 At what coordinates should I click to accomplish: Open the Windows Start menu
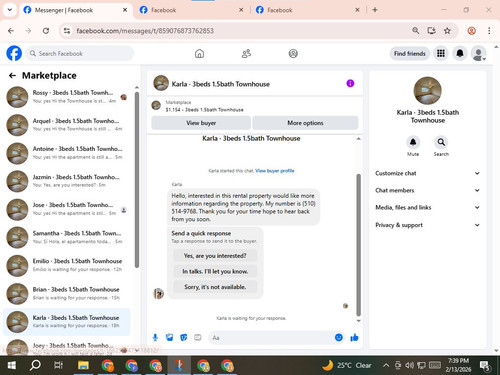coord(11,365)
